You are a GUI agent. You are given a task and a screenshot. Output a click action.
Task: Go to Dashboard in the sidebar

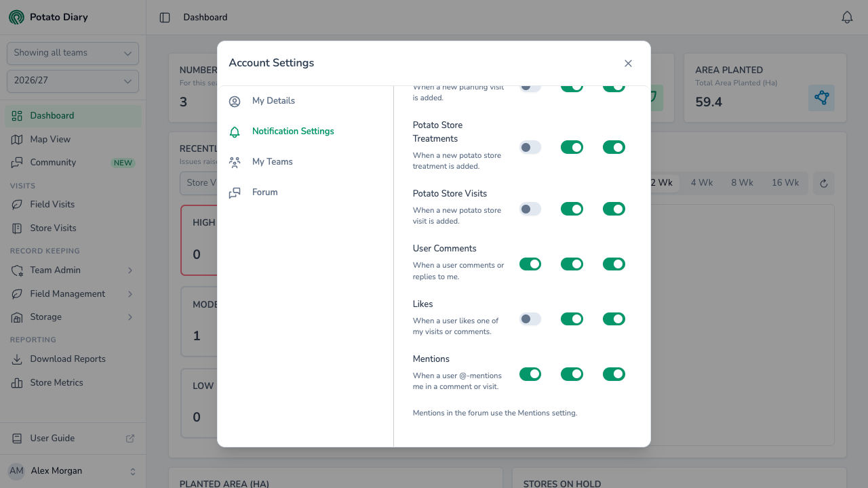[x=73, y=116]
